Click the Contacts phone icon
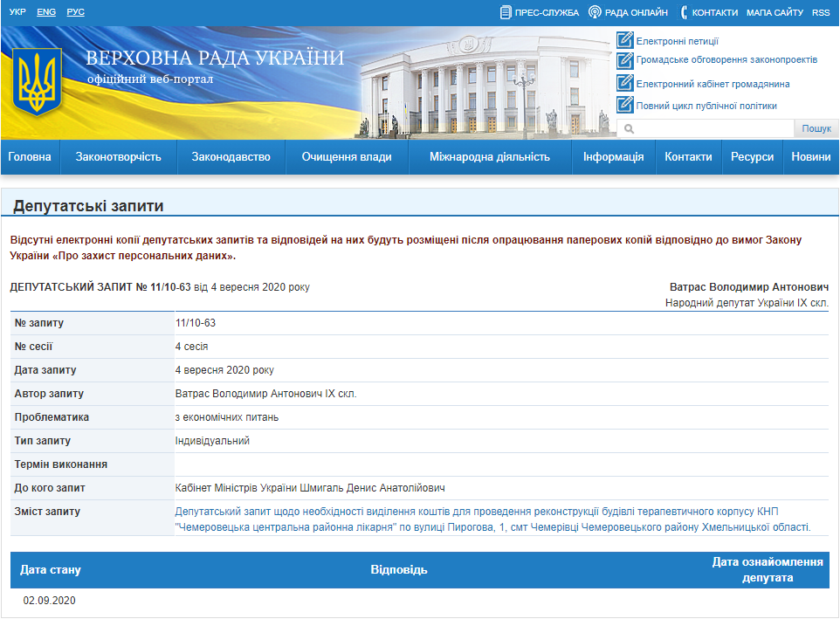This screenshot has height=619, width=840. [684, 12]
